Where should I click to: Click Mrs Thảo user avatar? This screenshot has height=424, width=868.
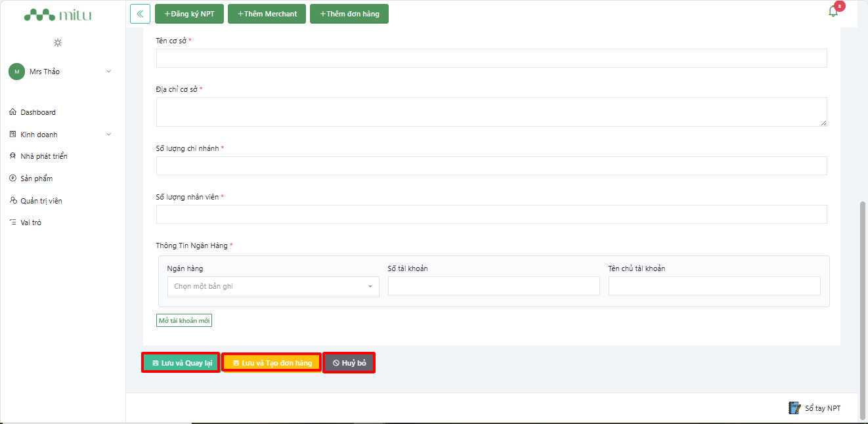pos(16,72)
